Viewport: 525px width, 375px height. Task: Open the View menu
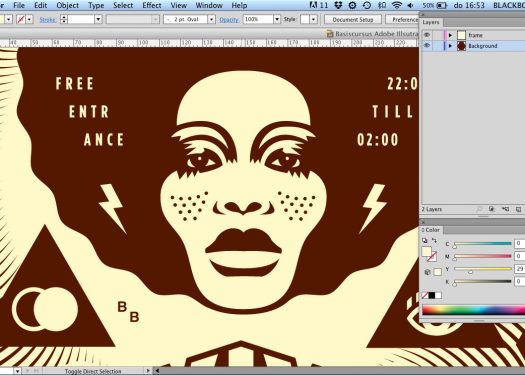178,5
